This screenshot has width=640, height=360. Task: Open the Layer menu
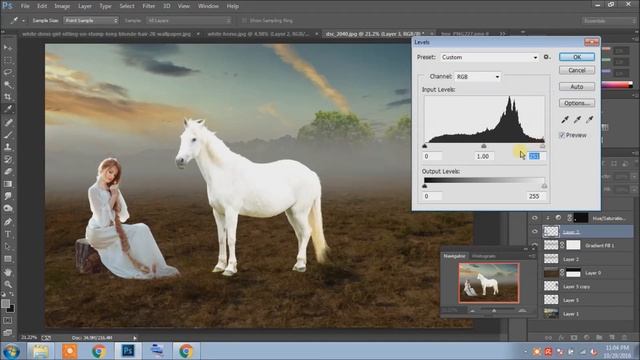click(x=84, y=6)
